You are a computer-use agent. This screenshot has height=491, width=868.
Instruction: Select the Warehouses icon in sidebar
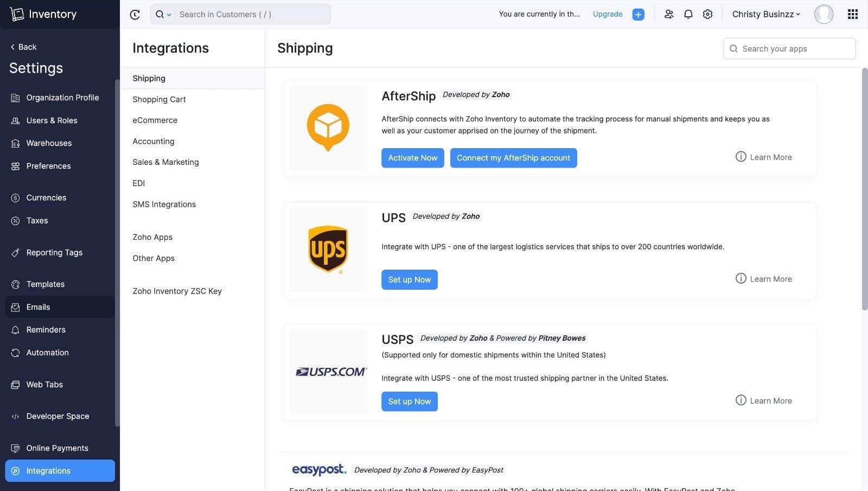15,143
